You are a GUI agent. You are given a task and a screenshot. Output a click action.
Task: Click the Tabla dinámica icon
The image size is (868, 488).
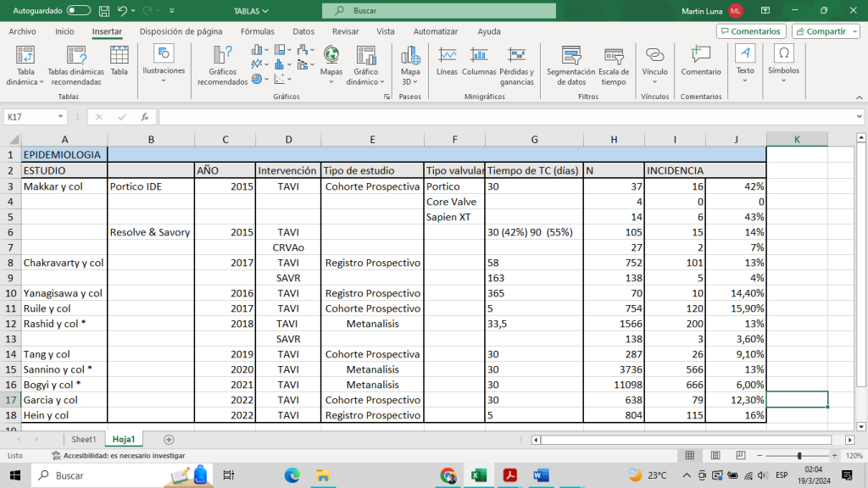point(25,56)
